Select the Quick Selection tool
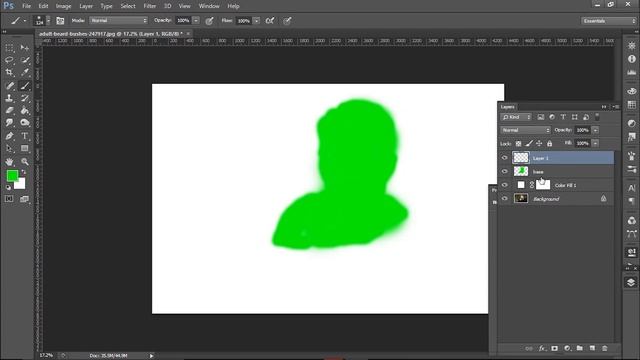The width and height of the screenshot is (640, 360). (25, 60)
